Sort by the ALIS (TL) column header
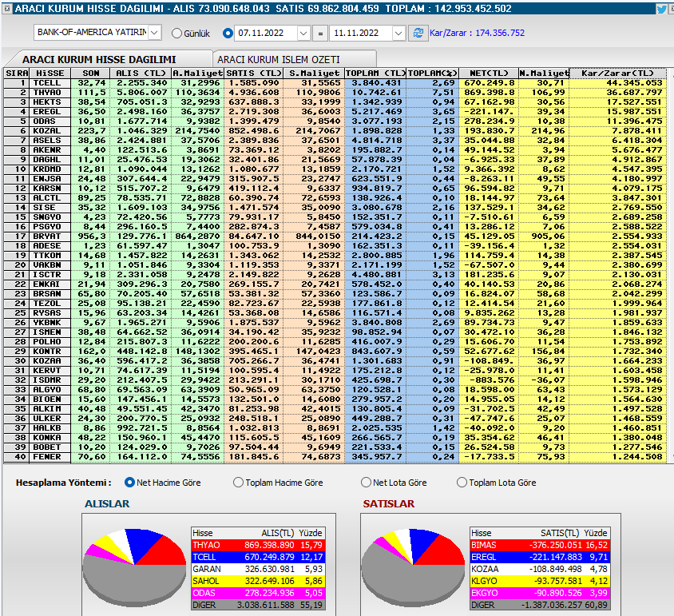This screenshot has height=616, width=674. tap(141, 74)
